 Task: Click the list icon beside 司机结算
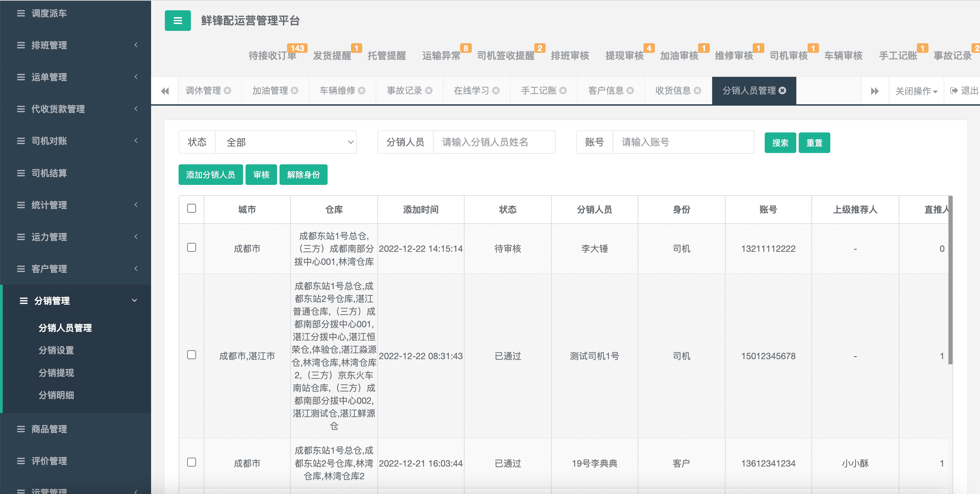pos(21,173)
